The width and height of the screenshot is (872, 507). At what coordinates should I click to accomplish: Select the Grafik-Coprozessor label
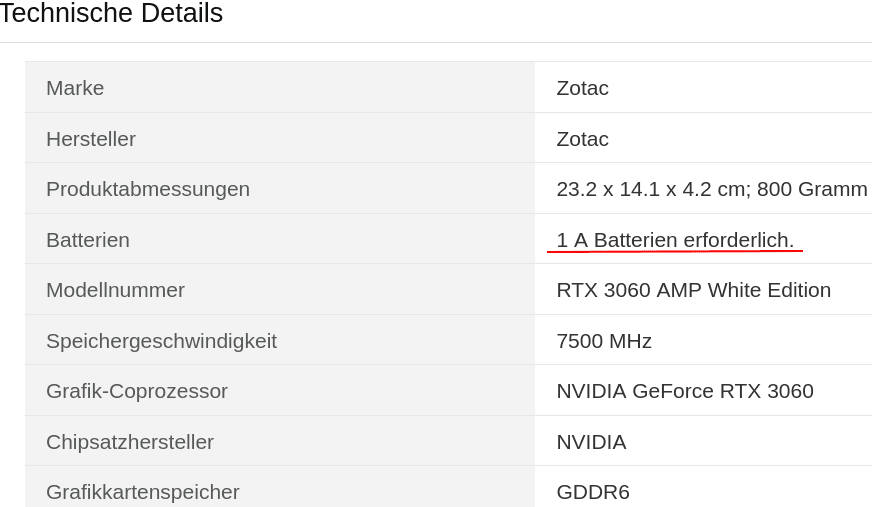click(137, 391)
